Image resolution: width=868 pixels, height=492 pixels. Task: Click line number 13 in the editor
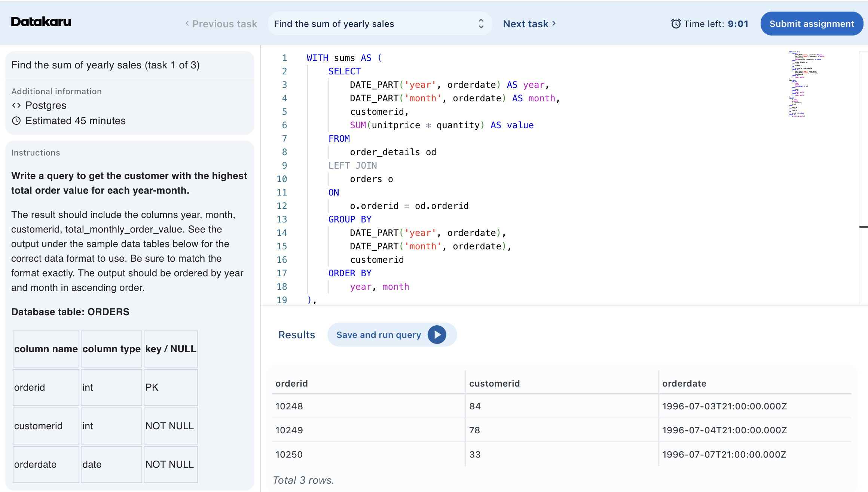point(282,219)
